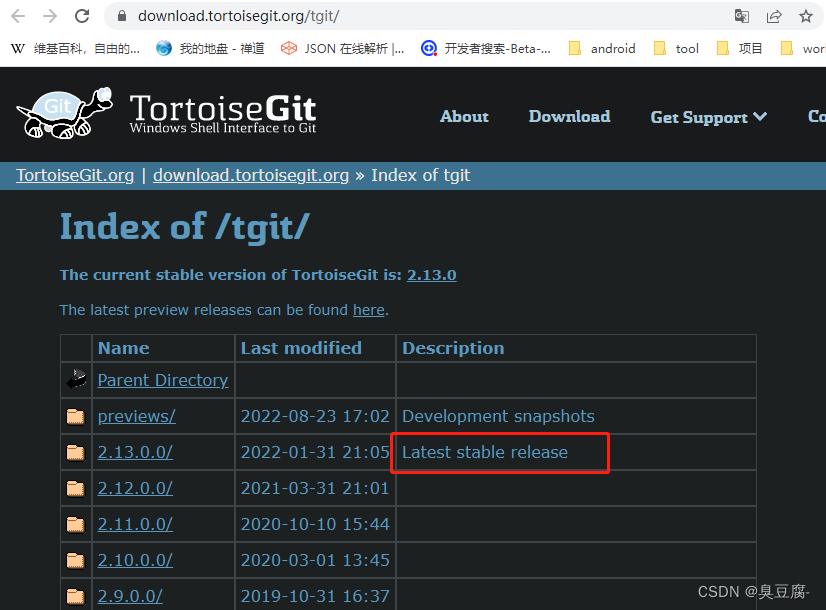Open the 2.13.0 stable version link
The height and width of the screenshot is (610, 826).
point(431,275)
